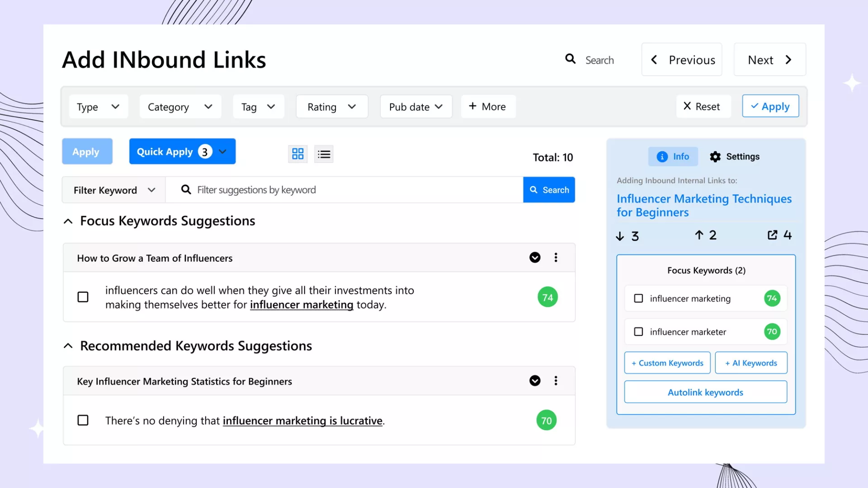Collapse the Focus Keywords Suggestions section
This screenshot has height=488, width=868.
[x=68, y=221]
